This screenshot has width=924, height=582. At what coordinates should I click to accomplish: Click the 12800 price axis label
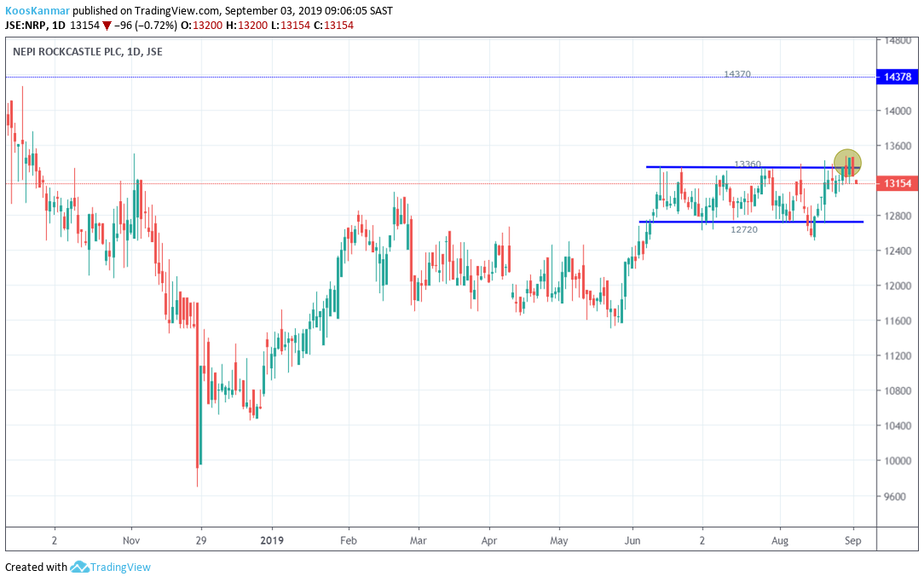click(x=897, y=216)
